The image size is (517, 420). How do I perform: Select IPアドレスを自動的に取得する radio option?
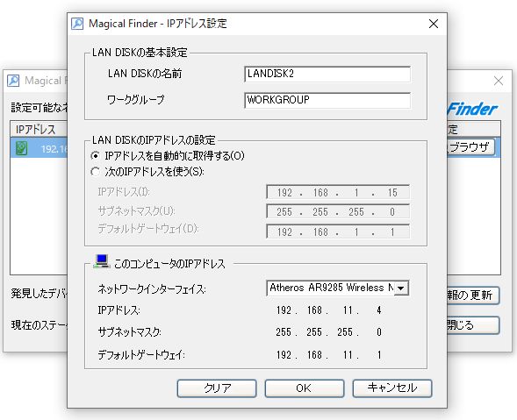point(96,156)
